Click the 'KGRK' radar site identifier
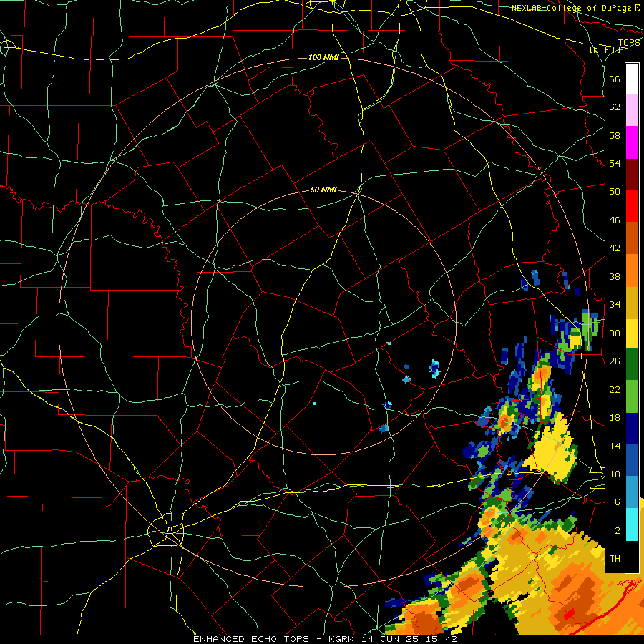 coord(343,639)
